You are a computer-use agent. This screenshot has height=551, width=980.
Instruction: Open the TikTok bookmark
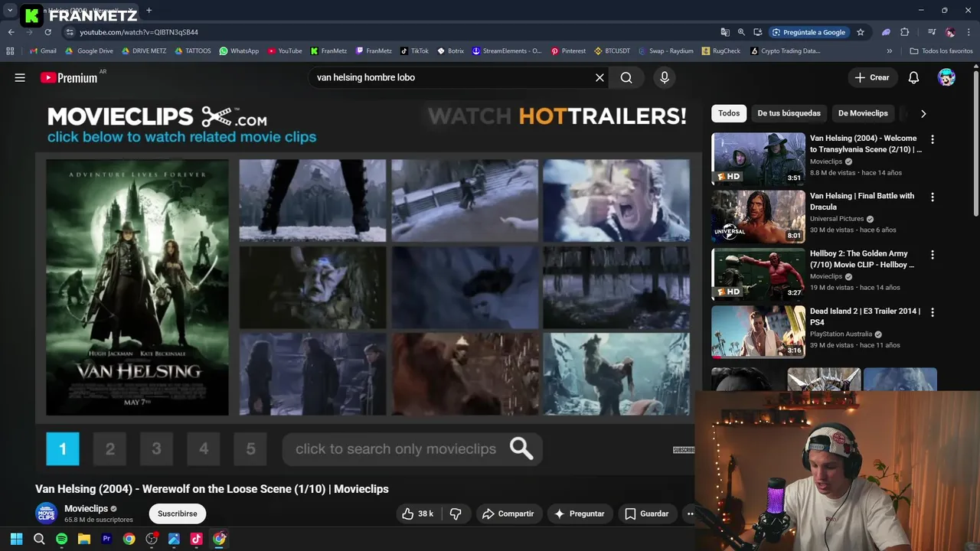pos(414,51)
